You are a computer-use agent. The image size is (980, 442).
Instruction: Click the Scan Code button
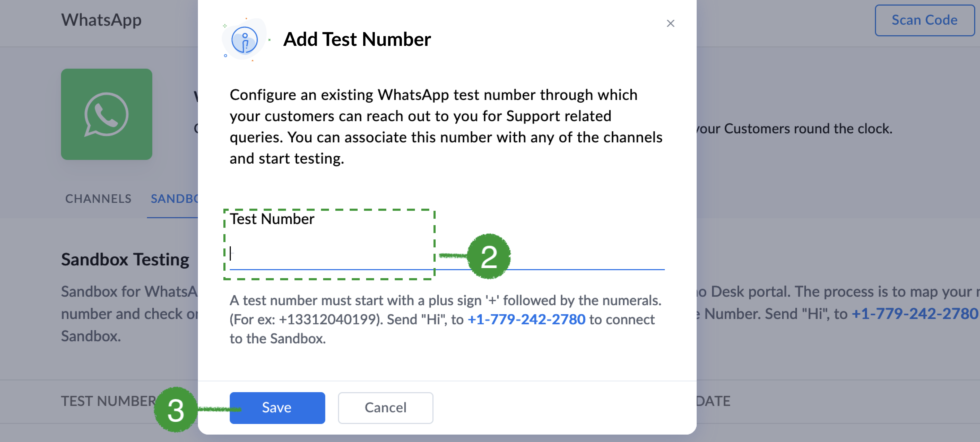pyautogui.click(x=924, y=20)
